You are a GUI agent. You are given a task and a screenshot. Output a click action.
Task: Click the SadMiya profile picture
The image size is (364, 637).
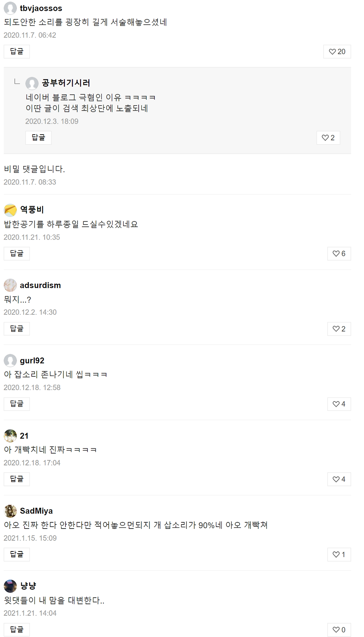coord(10,511)
